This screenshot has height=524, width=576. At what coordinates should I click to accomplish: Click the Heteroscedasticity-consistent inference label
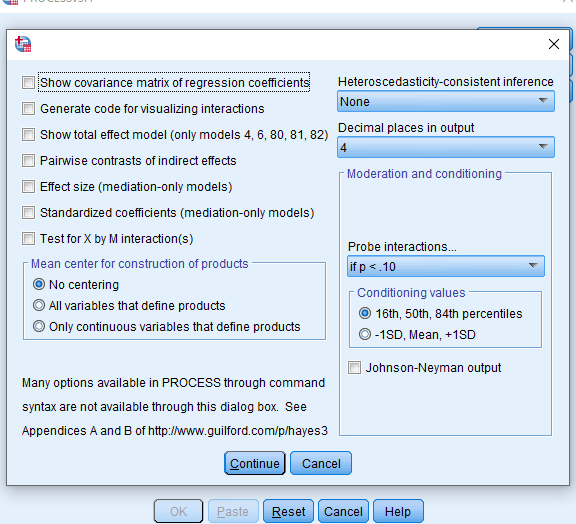click(x=446, y=82)
